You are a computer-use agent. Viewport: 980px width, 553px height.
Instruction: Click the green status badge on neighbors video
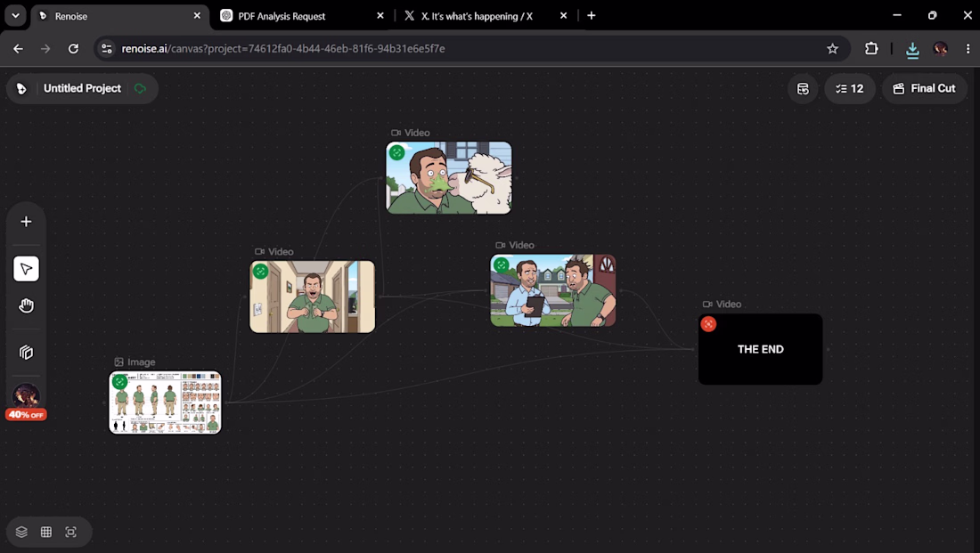(x=502, y=265)
